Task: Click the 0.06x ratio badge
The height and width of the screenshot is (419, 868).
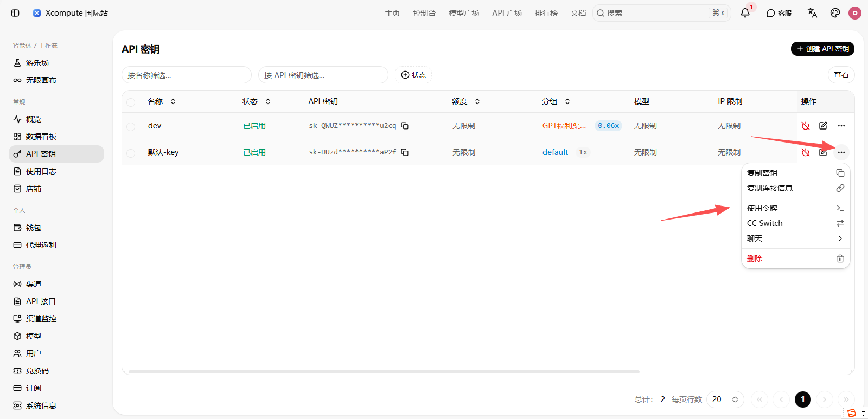Action: (608, 126)
